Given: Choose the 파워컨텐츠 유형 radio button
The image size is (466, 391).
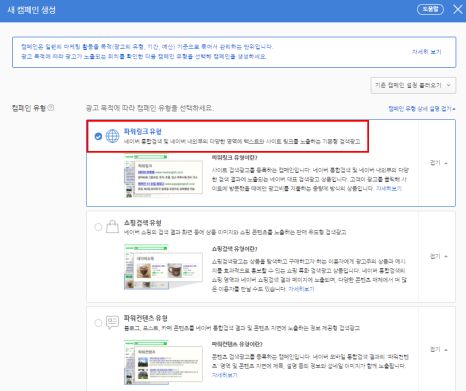Looking at the screenshot, I should [98, 323].
